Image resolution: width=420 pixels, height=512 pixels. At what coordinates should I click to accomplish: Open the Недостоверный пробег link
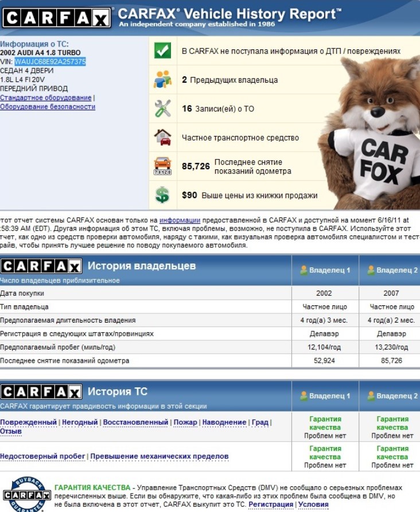point(42,456)
